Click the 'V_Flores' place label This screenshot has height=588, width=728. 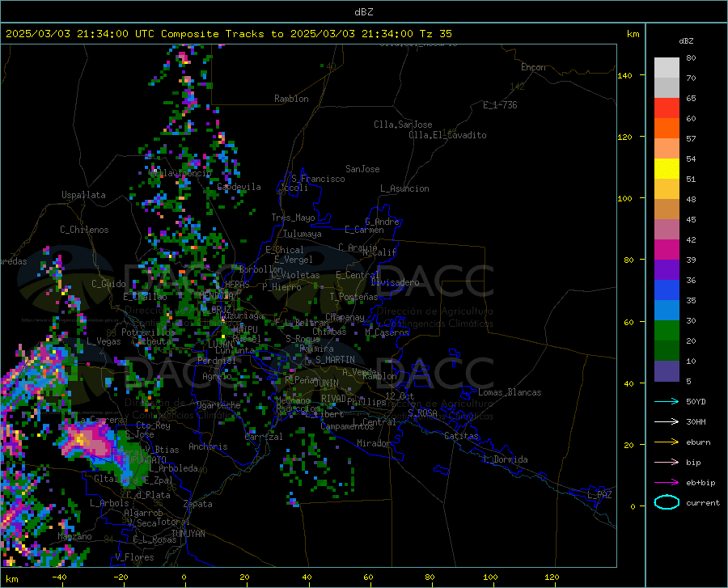(134, 557)
